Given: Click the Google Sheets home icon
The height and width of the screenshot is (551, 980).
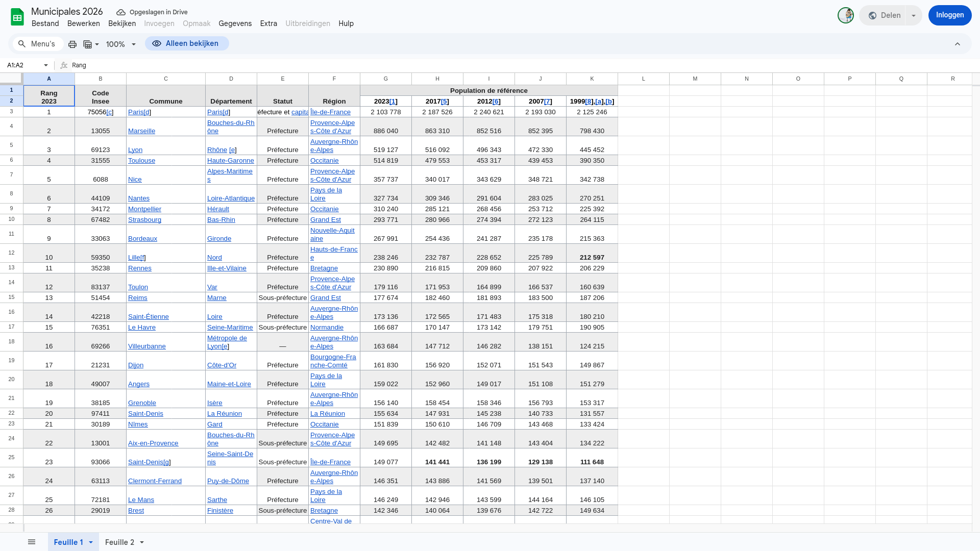Looking at the screenshot, I should pyautogui.click(x=17, y=17).
